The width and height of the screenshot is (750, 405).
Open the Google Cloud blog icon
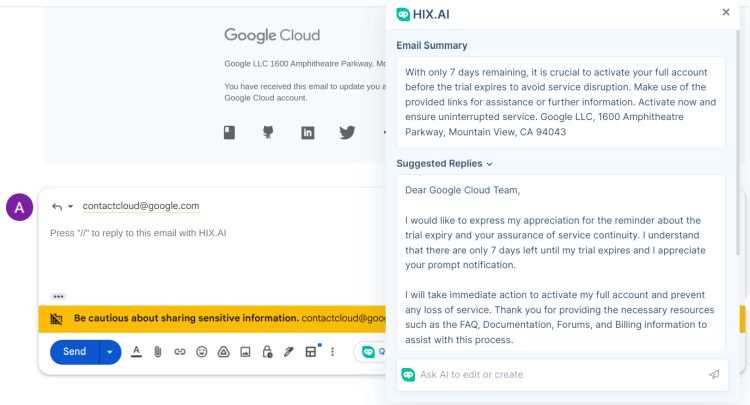pyautogui.click(x=230, y=132)
